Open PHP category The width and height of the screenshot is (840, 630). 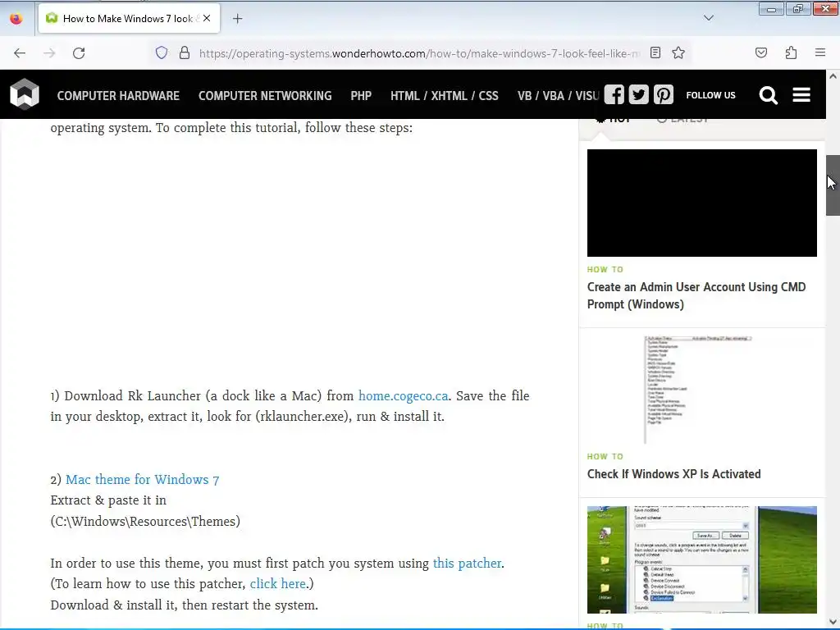(x=361, y=96)
